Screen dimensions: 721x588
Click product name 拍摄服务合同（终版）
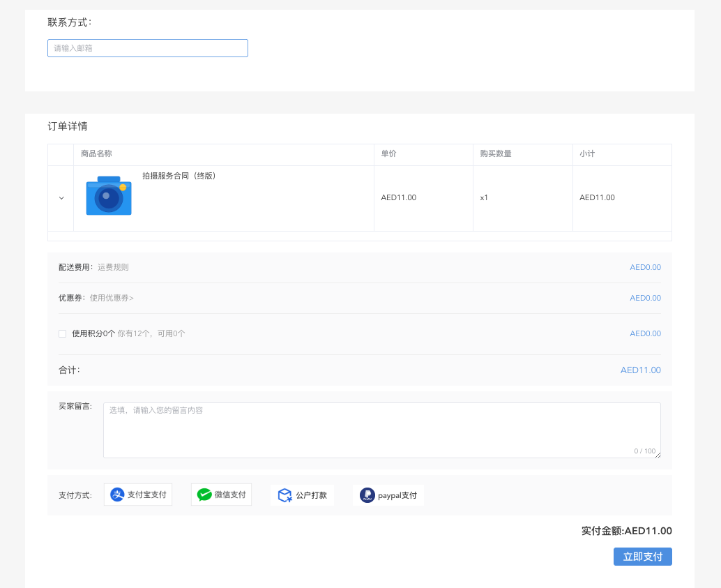[179, 176]
